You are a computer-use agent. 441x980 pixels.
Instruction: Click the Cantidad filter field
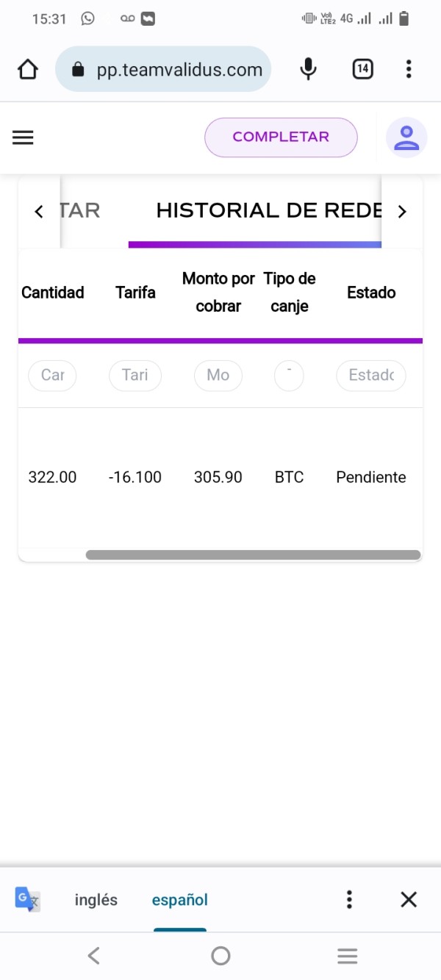pyautogui.click(x=52, y=375)
